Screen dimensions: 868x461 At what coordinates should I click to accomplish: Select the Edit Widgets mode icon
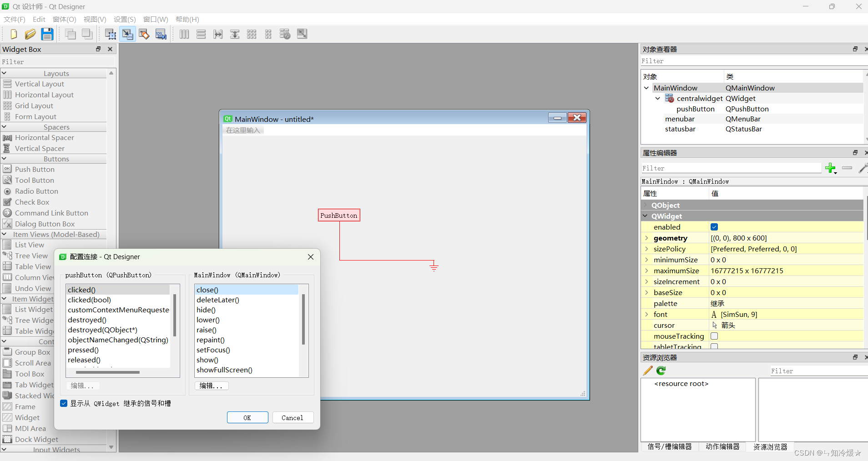(x=111, y=34)
